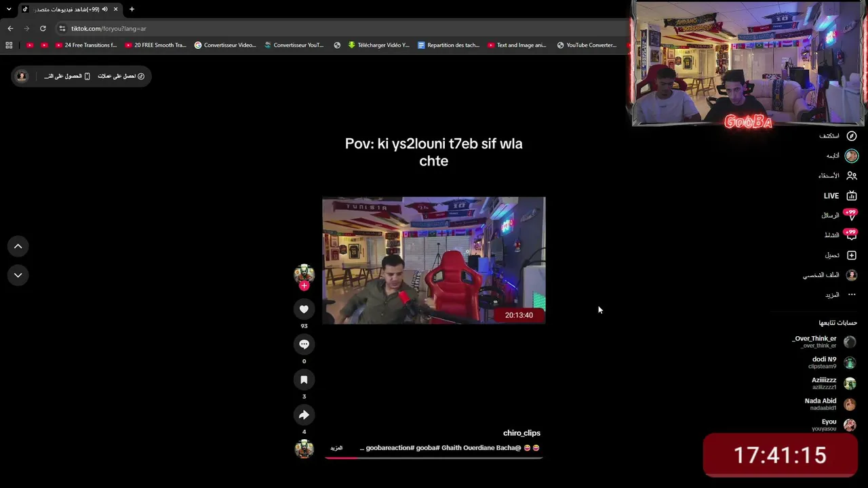Viewport: 868px width, 488px height.
Task: Open 'Text and Image ani...' bookmark
Action: [x=516, y=45]
